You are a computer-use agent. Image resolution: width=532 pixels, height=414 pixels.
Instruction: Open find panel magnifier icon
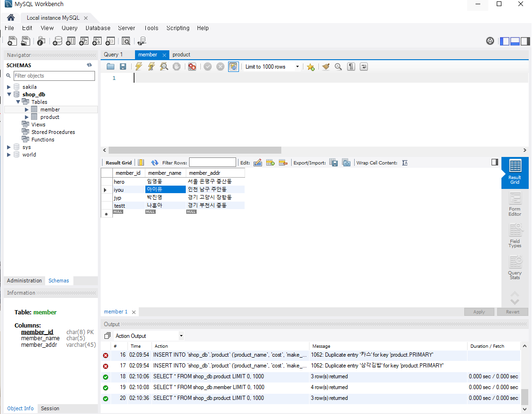[x=338, y=66]
